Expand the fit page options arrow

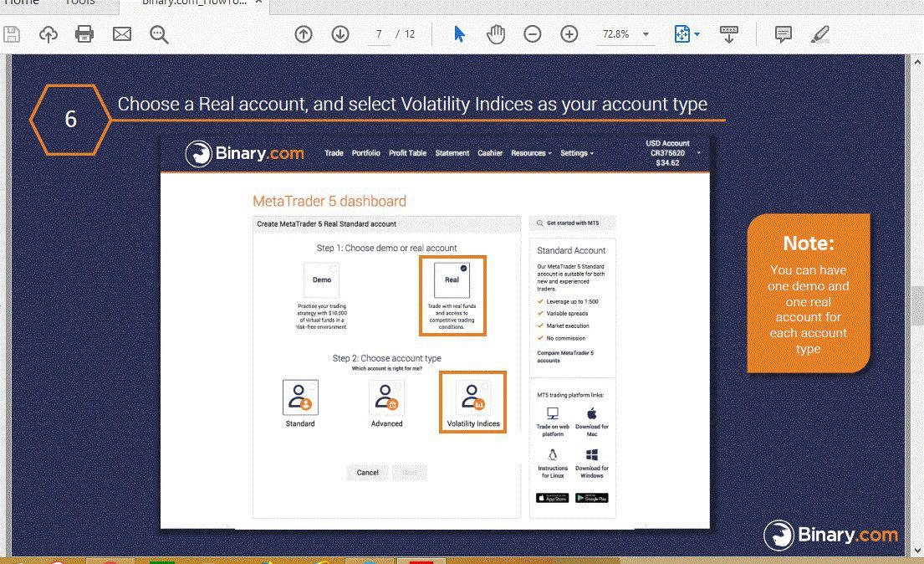pyautogui.click(x=697, y=34)
